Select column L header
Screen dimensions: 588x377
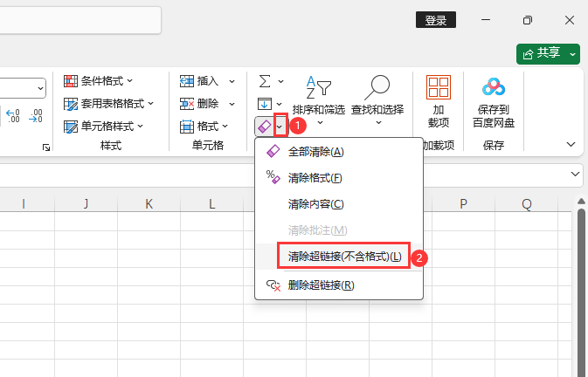pos(212,204)
